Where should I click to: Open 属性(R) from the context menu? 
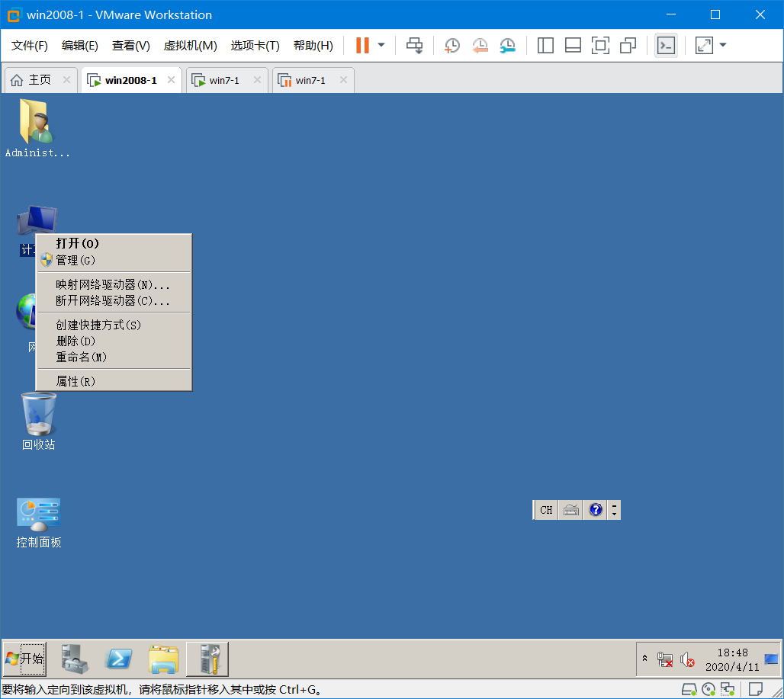pos(114,382)
